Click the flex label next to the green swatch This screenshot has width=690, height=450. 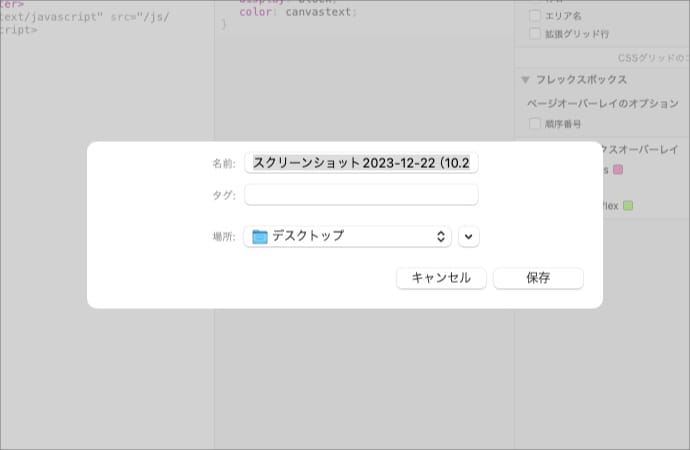[609, 206]
